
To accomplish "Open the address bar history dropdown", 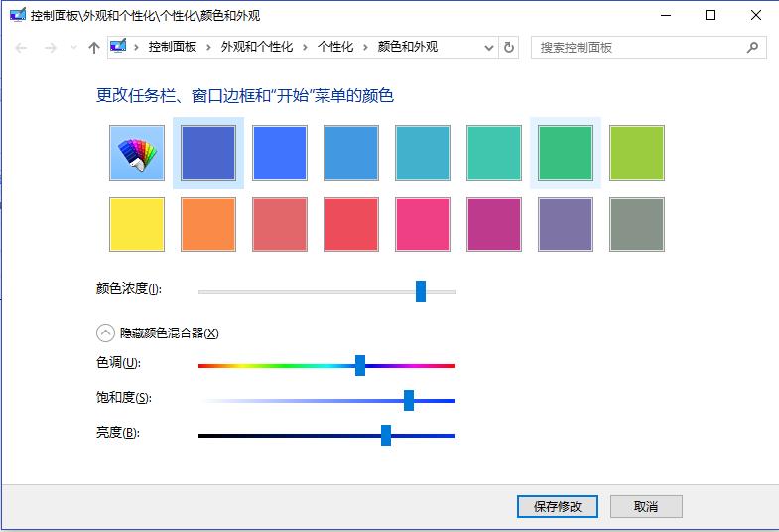I will 489,47.
